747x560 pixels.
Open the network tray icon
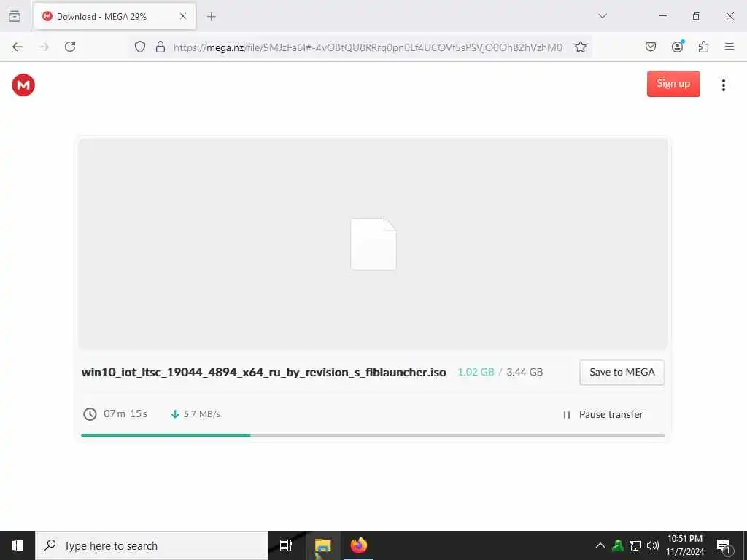click(x=635, y=545)
